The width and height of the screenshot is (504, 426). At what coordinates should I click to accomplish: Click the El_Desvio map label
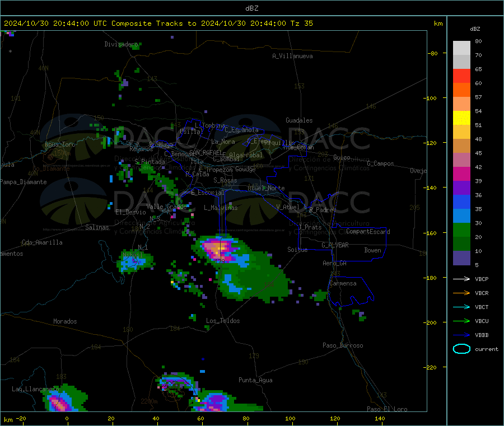(130, 212)
